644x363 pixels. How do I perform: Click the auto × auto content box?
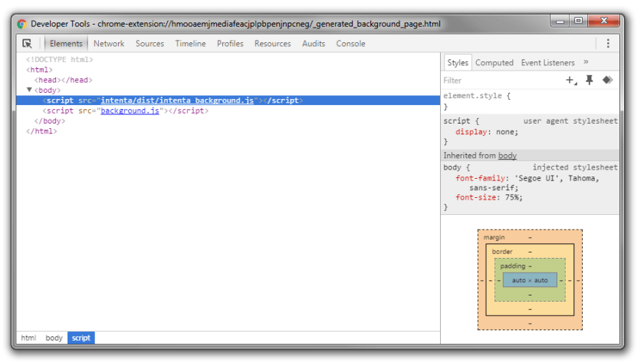click(530, 280)
